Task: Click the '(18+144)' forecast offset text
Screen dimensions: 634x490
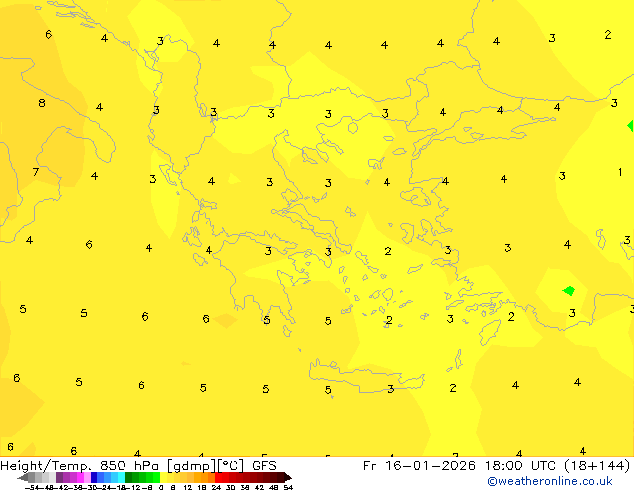Action: click(597, 466)
